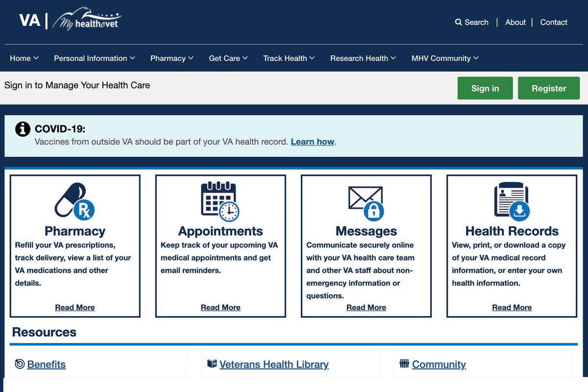Click Read More under Appointments

pyautogui.click(x=220, y=307)
